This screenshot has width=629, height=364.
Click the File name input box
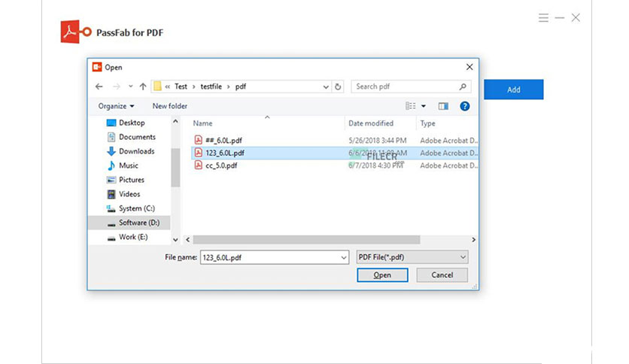(x=275, y=257)
